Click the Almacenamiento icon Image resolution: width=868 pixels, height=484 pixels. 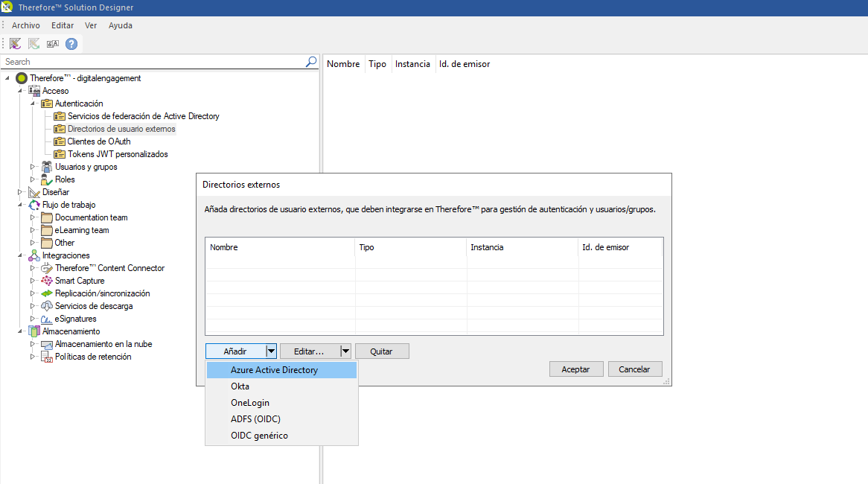(34, 331)
